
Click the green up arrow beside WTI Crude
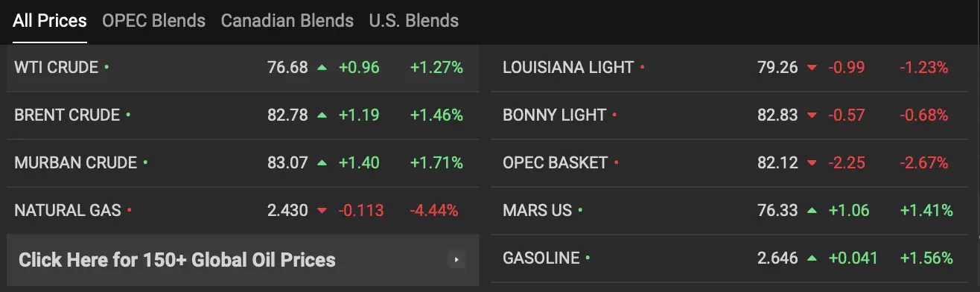pyautogui.click(x=322, y=68)
